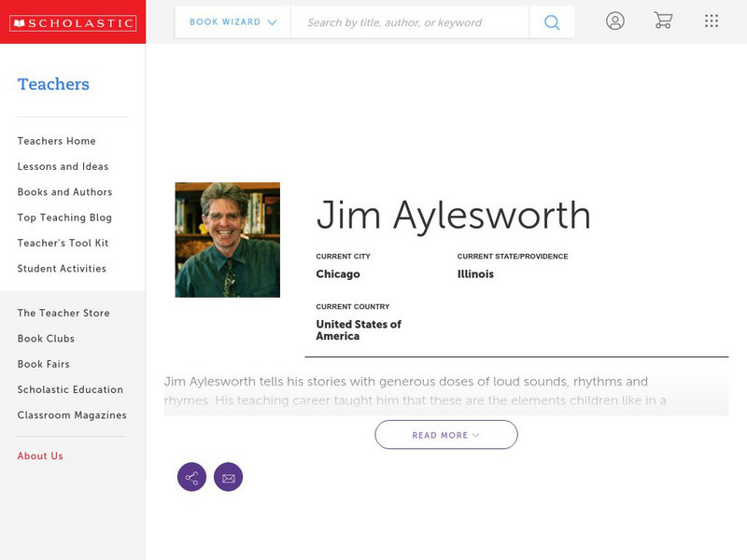Select the Teachers heading link

53,84
